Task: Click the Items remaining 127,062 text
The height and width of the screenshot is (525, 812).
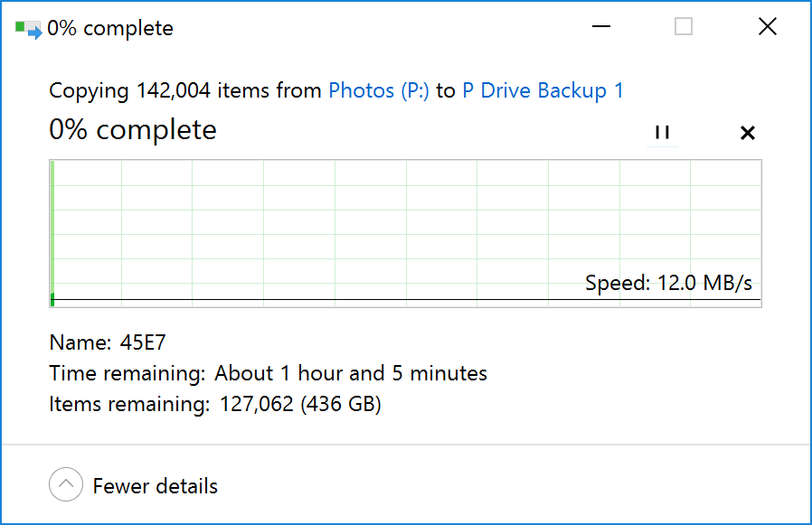Action: pyautogui.click(x=215, y=404)
